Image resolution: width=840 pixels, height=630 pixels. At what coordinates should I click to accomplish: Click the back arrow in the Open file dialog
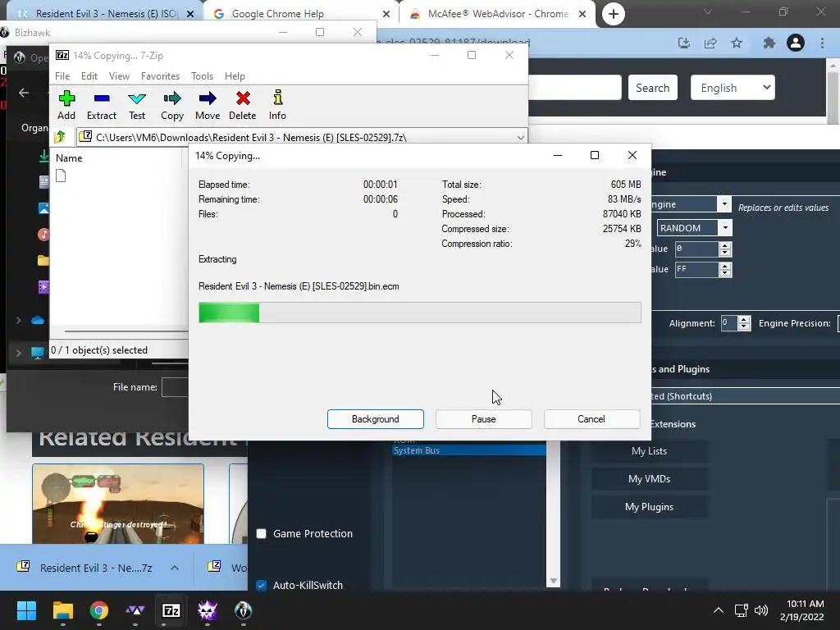[24, 93]
